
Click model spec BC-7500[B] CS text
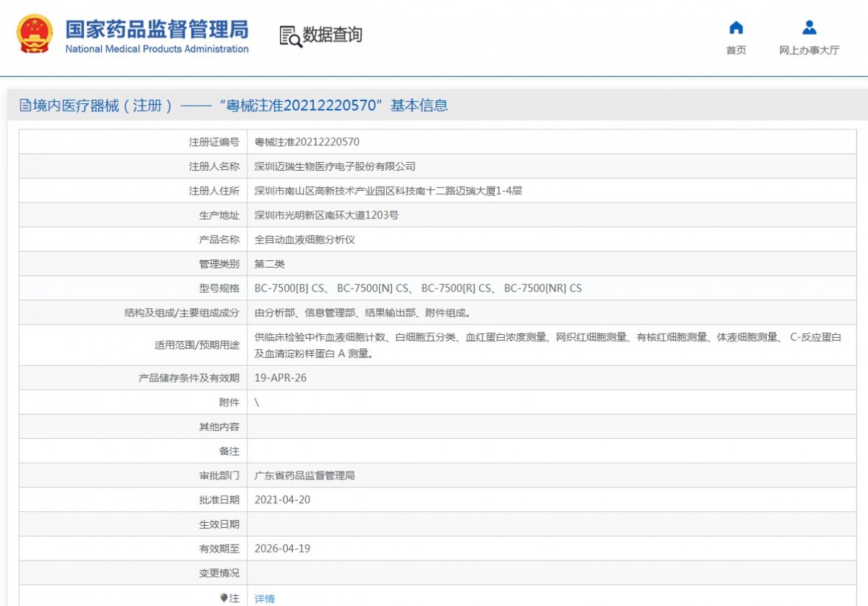click(x=290, y=289)
